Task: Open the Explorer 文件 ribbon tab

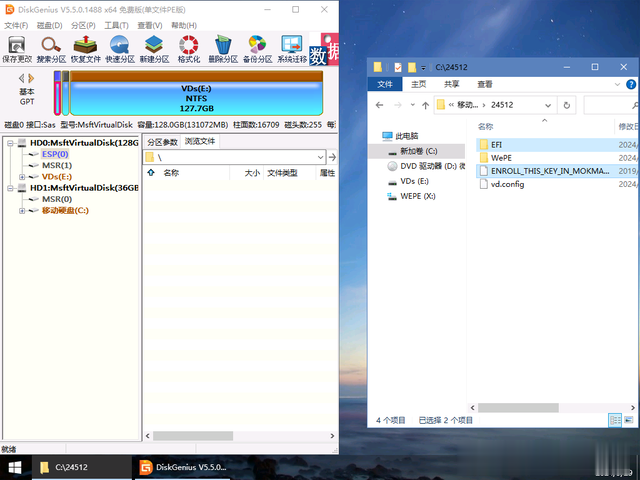Action: point(385,84)
